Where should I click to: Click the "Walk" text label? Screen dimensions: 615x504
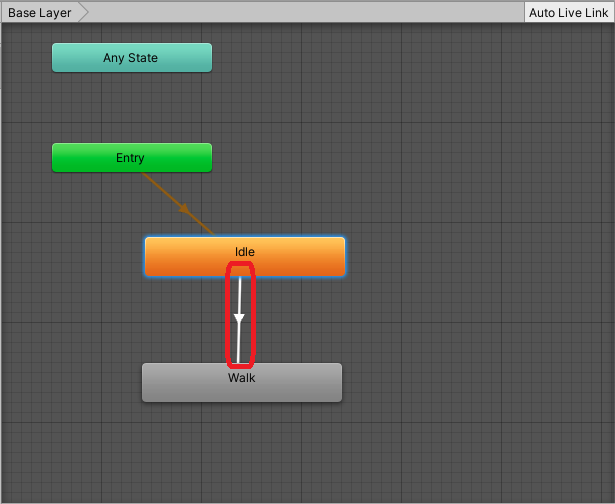(242, 378)
